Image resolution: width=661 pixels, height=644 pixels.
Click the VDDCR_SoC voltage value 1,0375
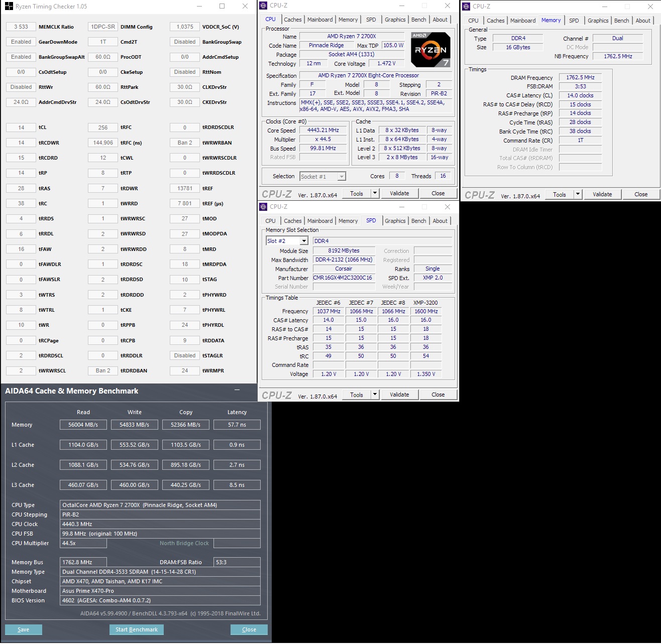pos(185,27)
